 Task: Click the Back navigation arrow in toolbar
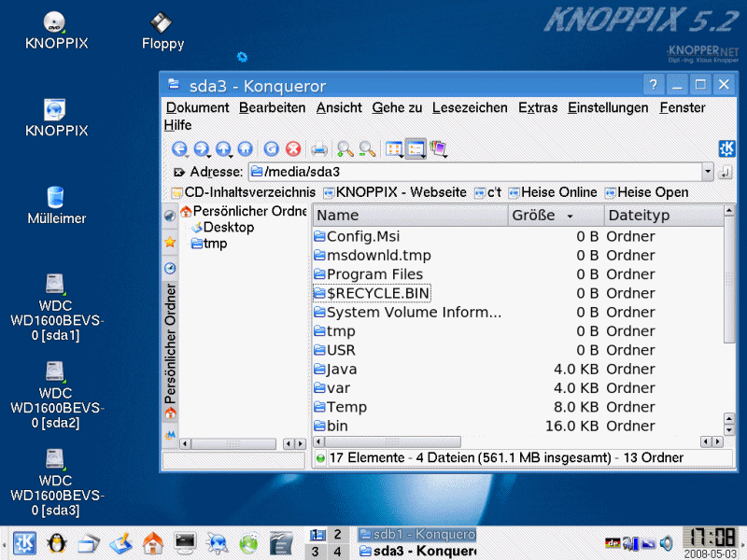(x=179, y=148)
